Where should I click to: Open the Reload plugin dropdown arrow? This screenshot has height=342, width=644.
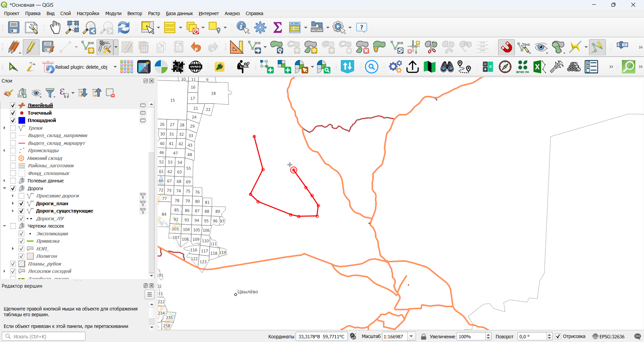(x=115, y=67)
